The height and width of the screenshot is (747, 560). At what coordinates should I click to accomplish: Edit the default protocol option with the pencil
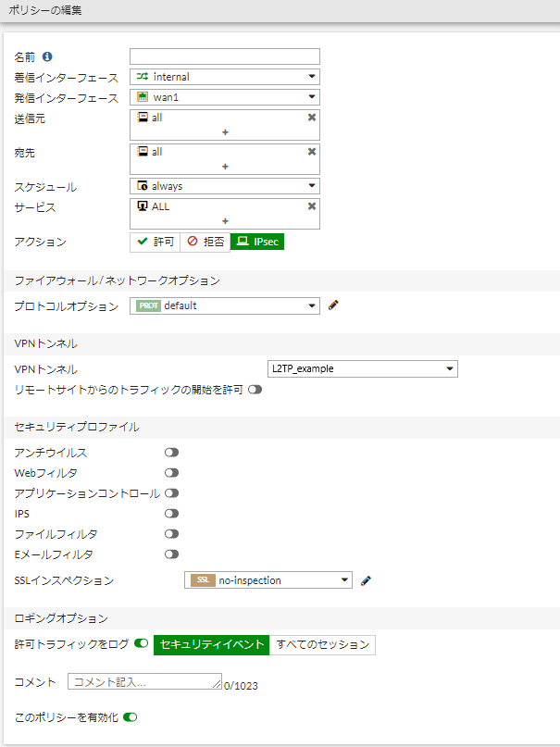click(333, 305)
